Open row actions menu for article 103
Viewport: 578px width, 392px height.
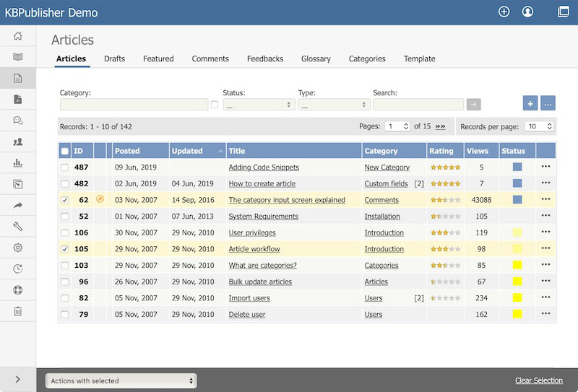[x=545, y=264]
